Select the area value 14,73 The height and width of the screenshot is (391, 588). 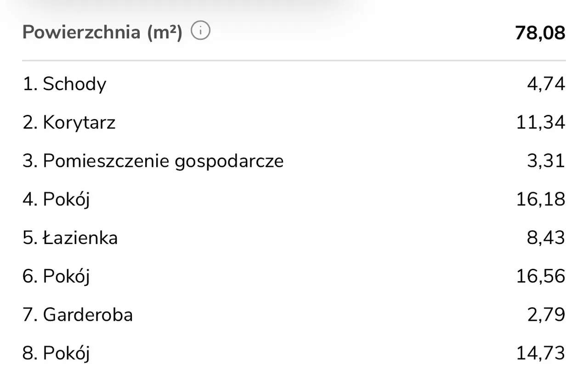[541, 353]
